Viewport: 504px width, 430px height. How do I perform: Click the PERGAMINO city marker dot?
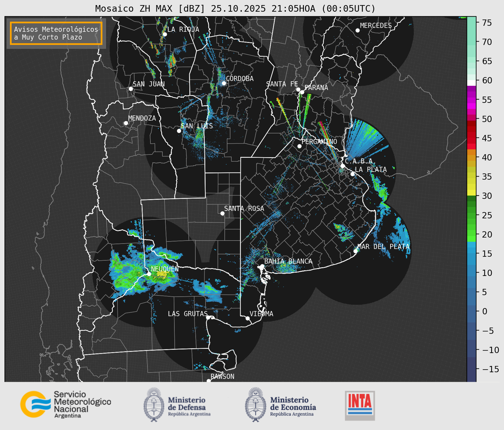tap(299, 146)
